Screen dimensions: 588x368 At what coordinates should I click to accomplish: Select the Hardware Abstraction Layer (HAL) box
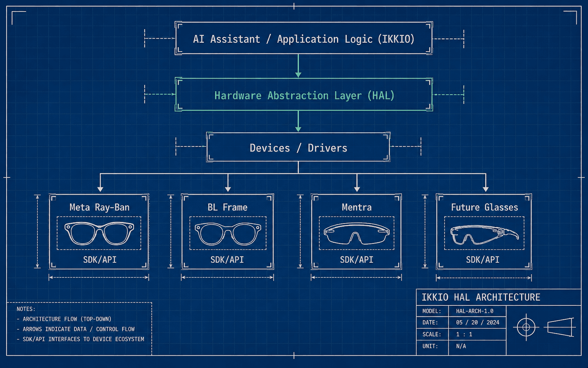tap(304, 95)
